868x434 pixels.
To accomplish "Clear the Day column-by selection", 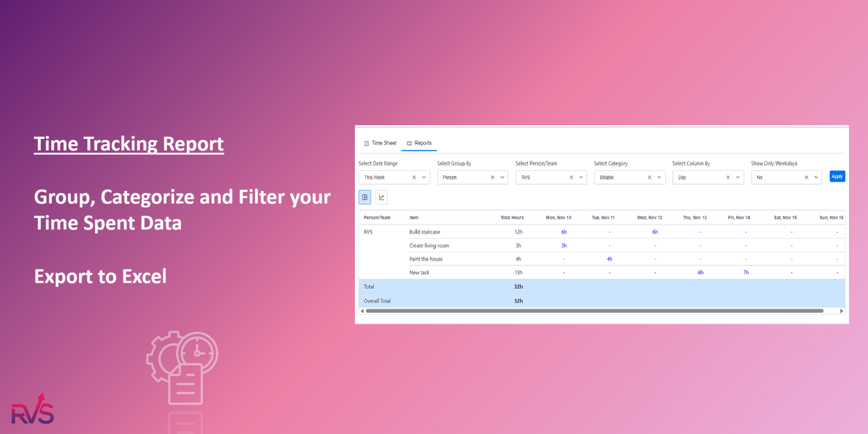I will point(728,177).
